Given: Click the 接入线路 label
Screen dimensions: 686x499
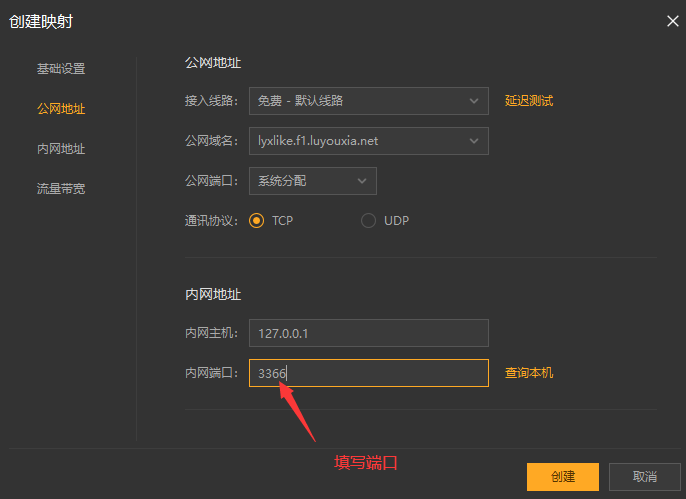Looking at the screenshot, I should pyautogui.click(x=211, y=101).
